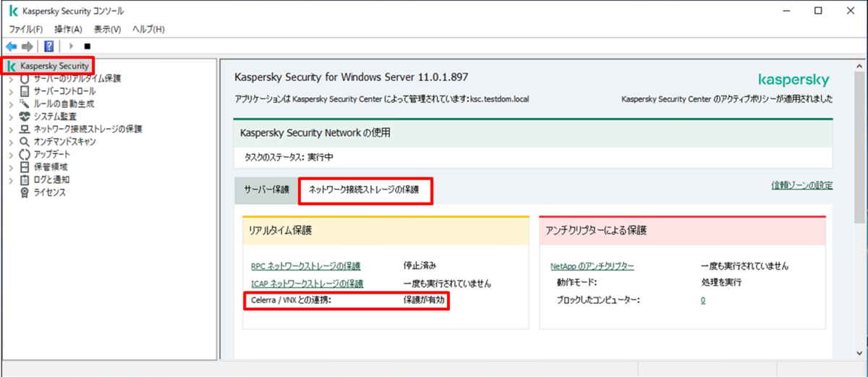Screen dimensions: 868x377
Task: Select the アップデート tree item label
Action: [52, 154]
